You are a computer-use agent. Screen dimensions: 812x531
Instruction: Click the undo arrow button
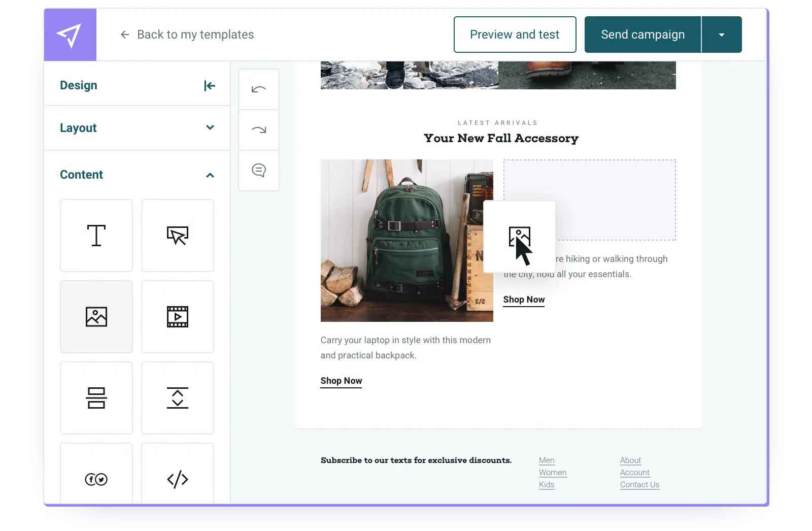pos(259,89)
